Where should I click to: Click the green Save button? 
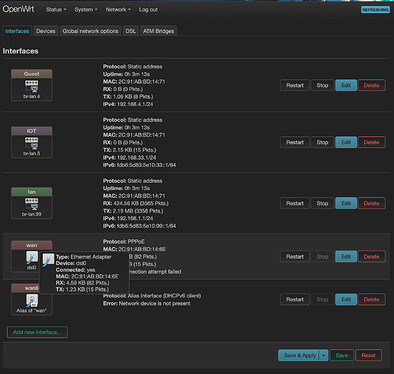click(x=342, y=355)
